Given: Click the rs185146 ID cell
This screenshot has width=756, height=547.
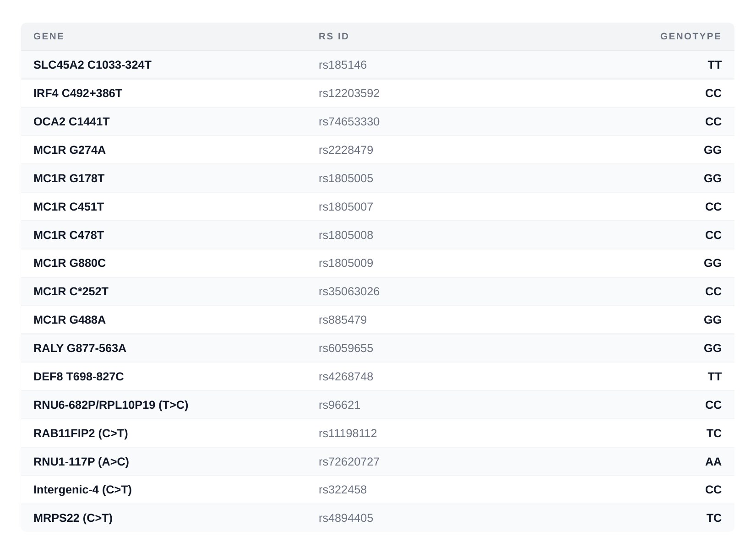Looking at the screenshot, I should pyautogui.click(x=343, y=65).
